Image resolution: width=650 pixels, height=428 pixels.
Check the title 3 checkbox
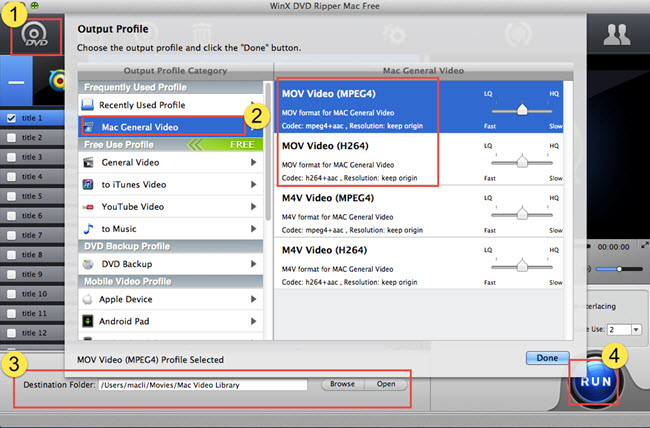[12, 157]
